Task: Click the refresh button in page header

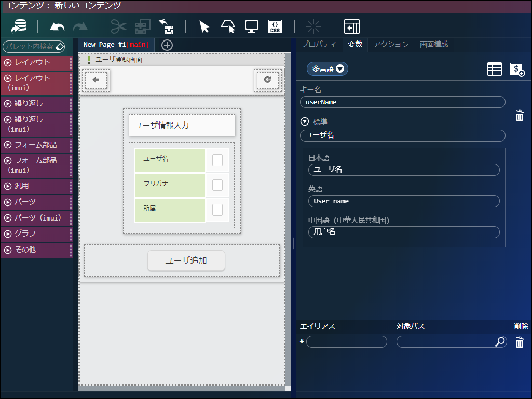Action: point(268,80)
